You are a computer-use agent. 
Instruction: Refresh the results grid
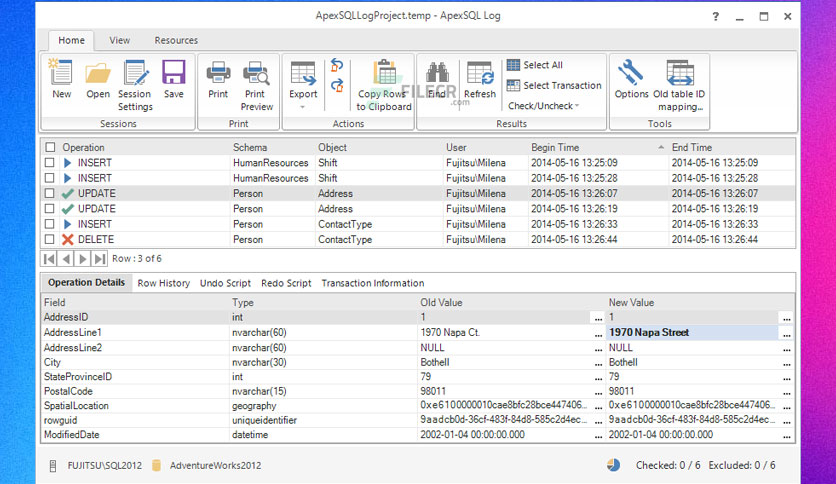tap(480, 80)
